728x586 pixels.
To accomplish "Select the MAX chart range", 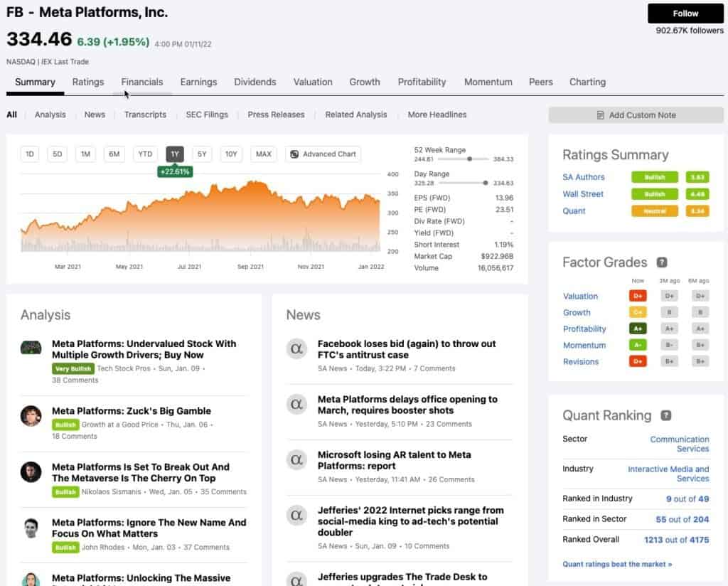I will (x=263, y=154).
